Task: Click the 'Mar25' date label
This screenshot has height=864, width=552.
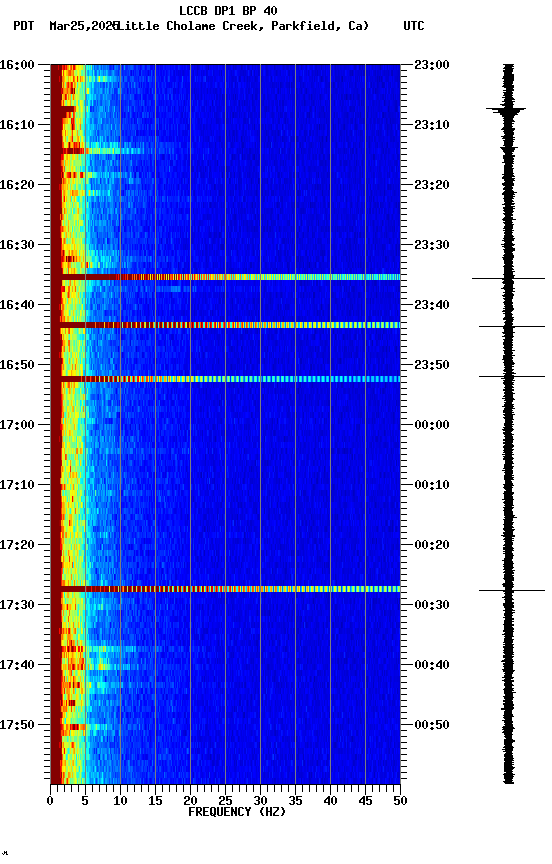Action: coord(65,26)
